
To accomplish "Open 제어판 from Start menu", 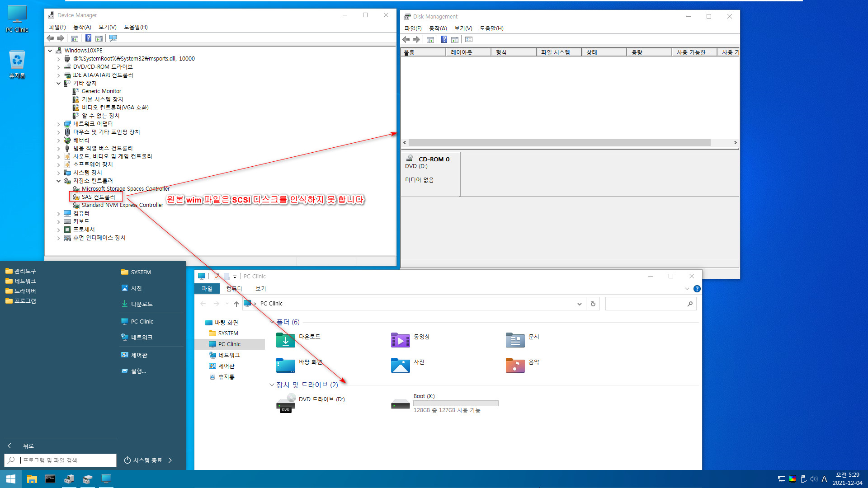I will coord(134,355).
